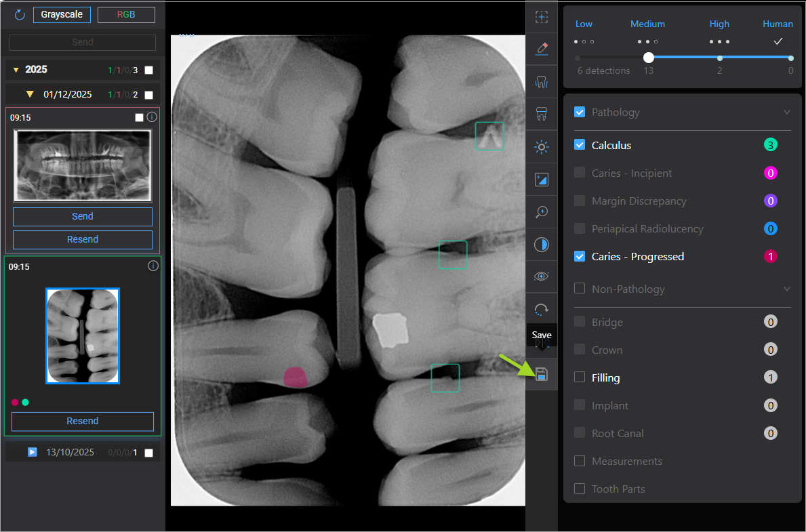This screenshot has width=806, height=532.
Task: Toggle the eye visibility icon in toolbar
Action: coord(541,277)
